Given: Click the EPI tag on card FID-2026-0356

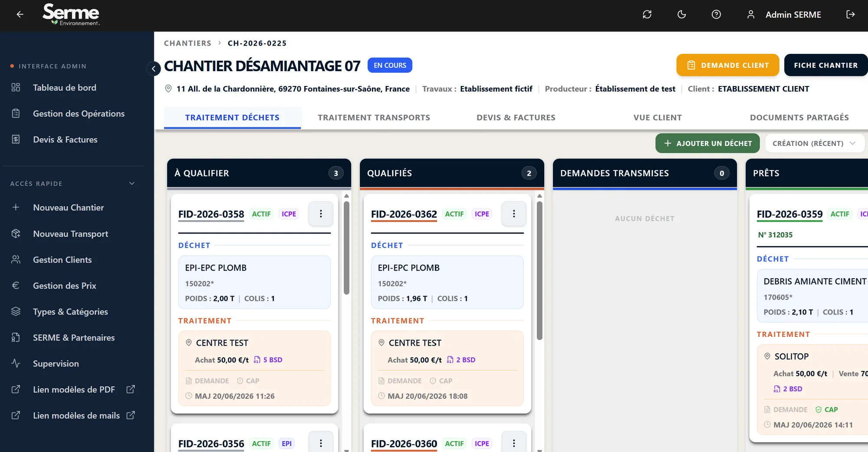Looking at the screenshot, I should [286, 444].
